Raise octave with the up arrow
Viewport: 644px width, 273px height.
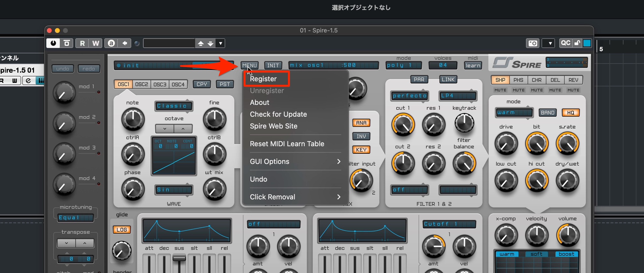183,129
